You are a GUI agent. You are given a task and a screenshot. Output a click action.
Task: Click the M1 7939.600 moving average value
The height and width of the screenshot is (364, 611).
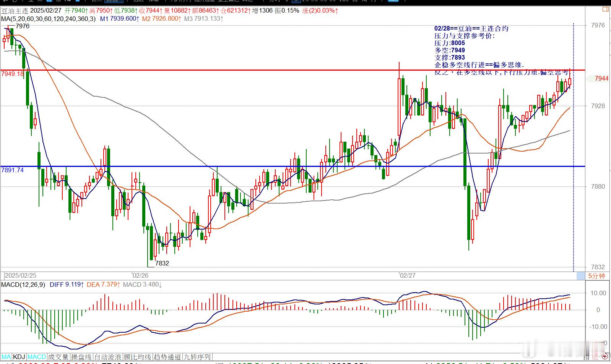pos(119,18)
